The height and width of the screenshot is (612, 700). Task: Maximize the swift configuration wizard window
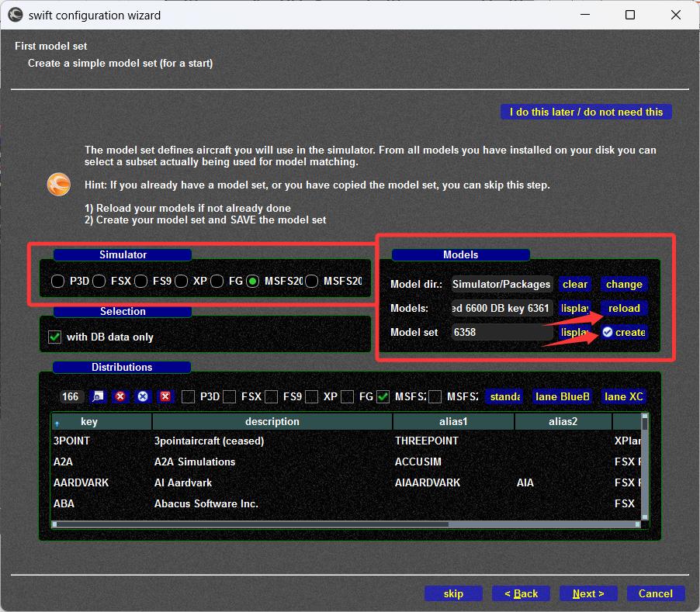tap(630, 15)
